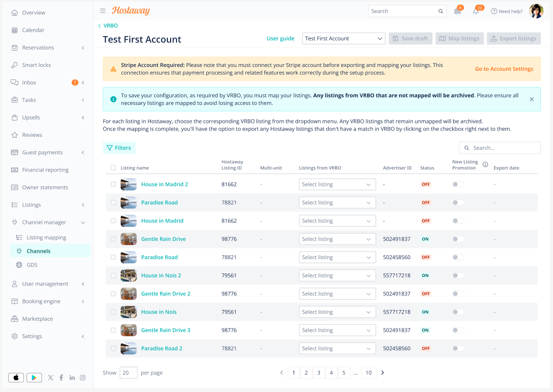Open the Filters button
The height and width of the screenshot is (392, 553).
(119, 148)
